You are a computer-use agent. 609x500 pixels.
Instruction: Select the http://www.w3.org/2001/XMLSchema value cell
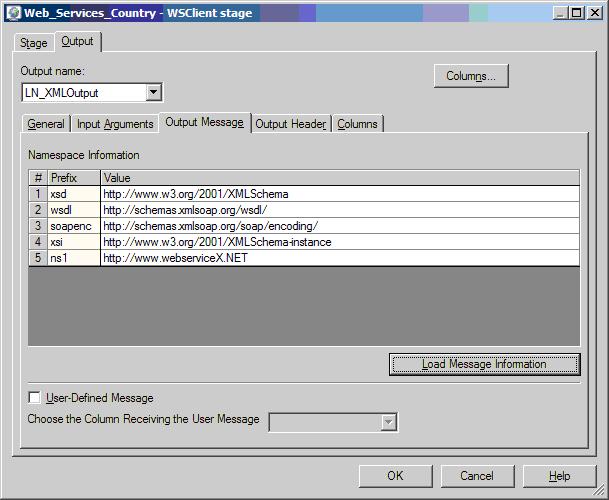[x=340, y=194]
